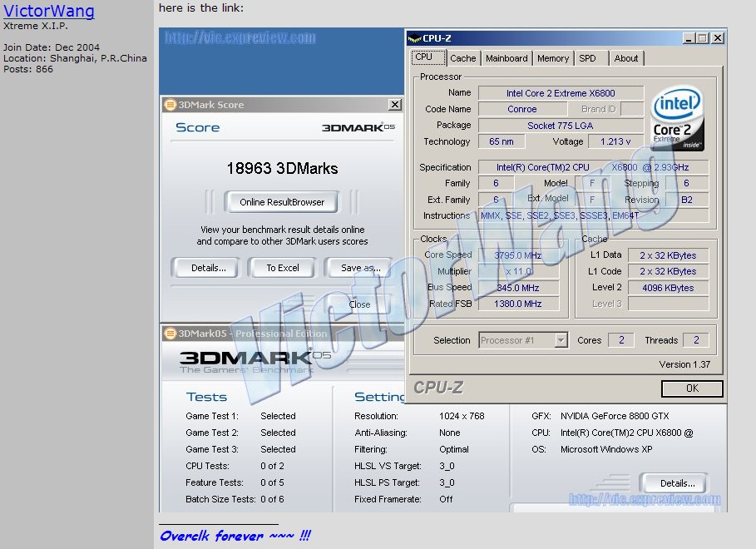The width and height of the screenshot is (756, 549).
Task: Click Close in the 3DMark Score dialog
Action: point(359,304)
